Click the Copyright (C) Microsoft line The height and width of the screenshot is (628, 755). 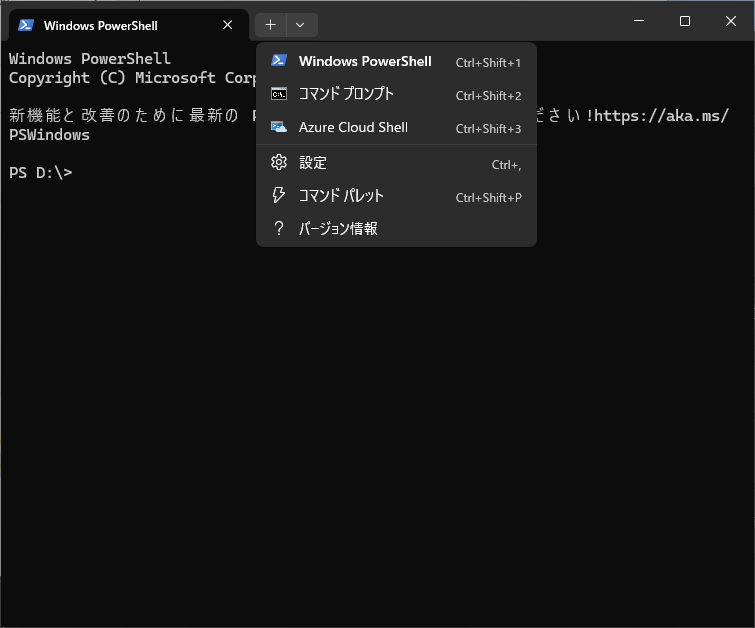coord(132,78)
